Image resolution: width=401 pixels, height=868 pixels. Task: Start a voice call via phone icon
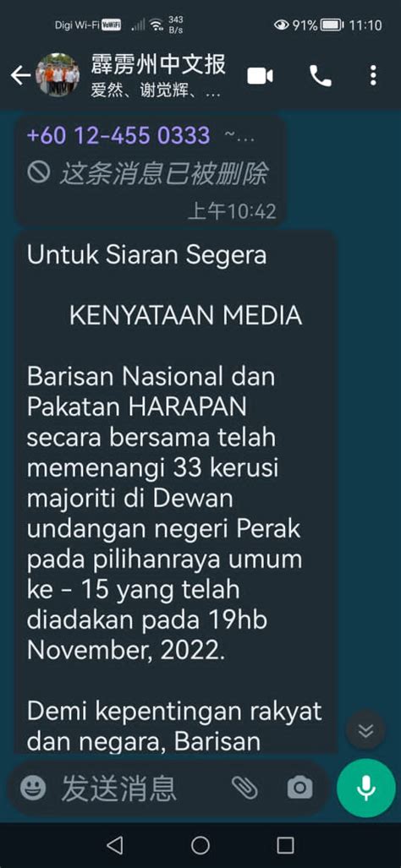[320, 76]
